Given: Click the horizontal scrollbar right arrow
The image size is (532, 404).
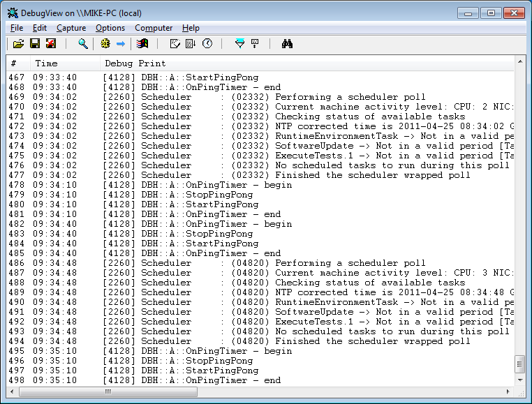Looking at the screenshot, I should 508,391.
